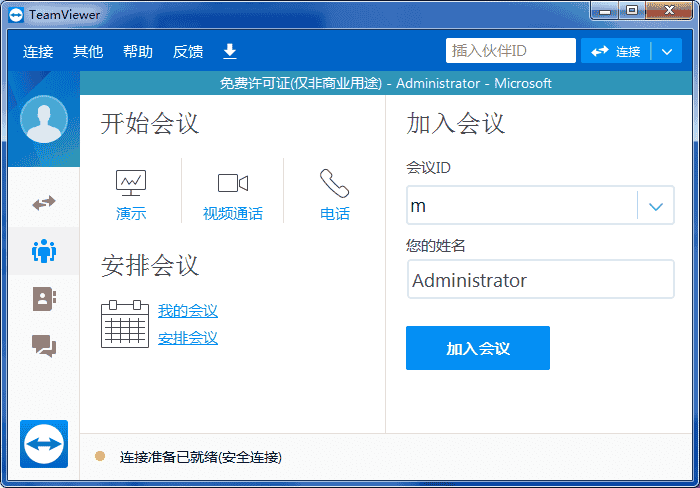
Task: Open the 其他 menu
Action: click(x=88, y=52)
